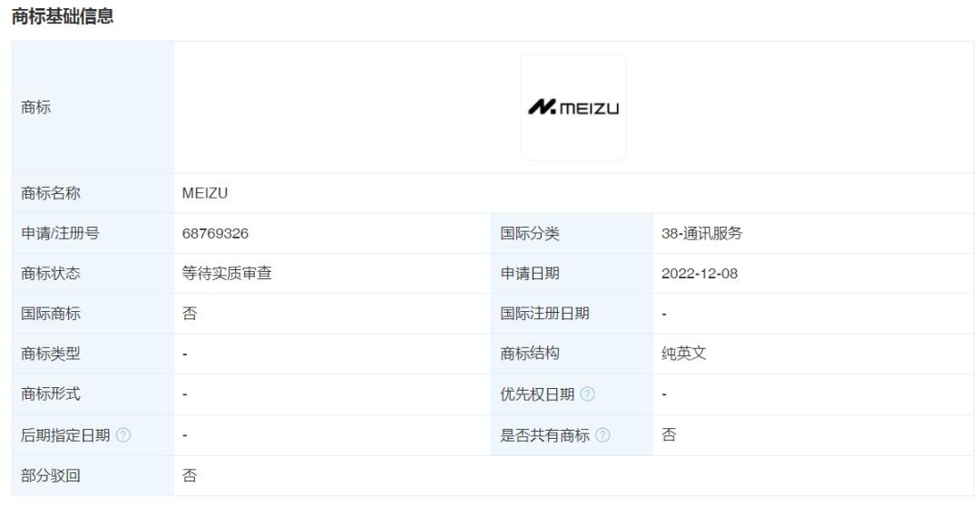Select the 纯英文 structure value

(x=684, y=354)
